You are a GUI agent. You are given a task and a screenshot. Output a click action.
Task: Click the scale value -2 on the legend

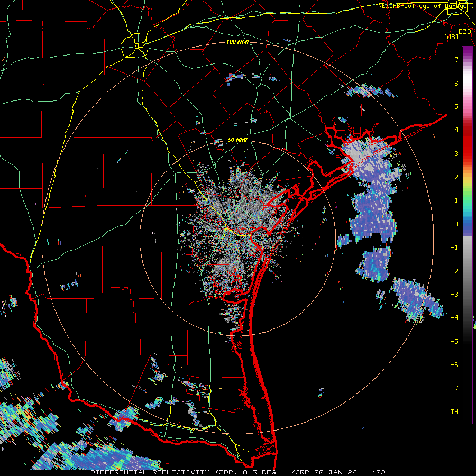454,271
